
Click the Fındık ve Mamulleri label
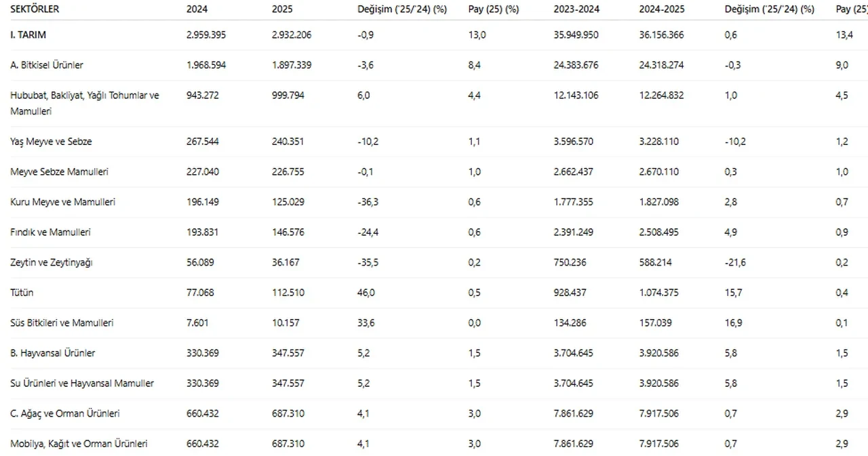pyautogui.click(x=50, y=232)
